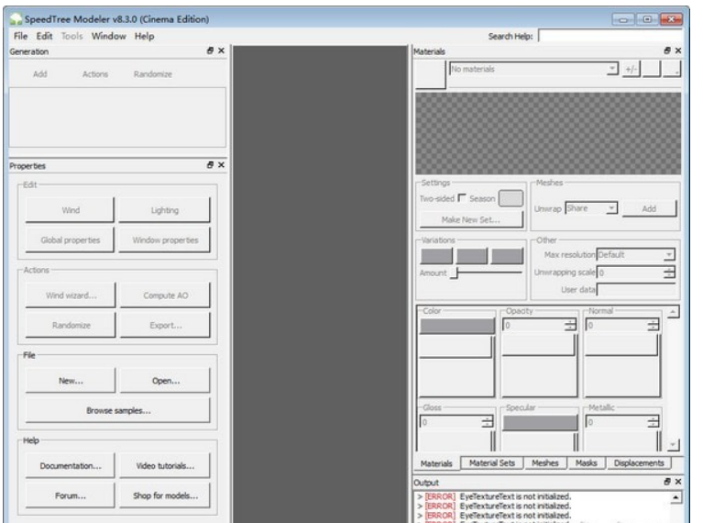This screenshot has height=523, width=703.
Task: Click Browse samples... button
Action: [x=118, y=410]
